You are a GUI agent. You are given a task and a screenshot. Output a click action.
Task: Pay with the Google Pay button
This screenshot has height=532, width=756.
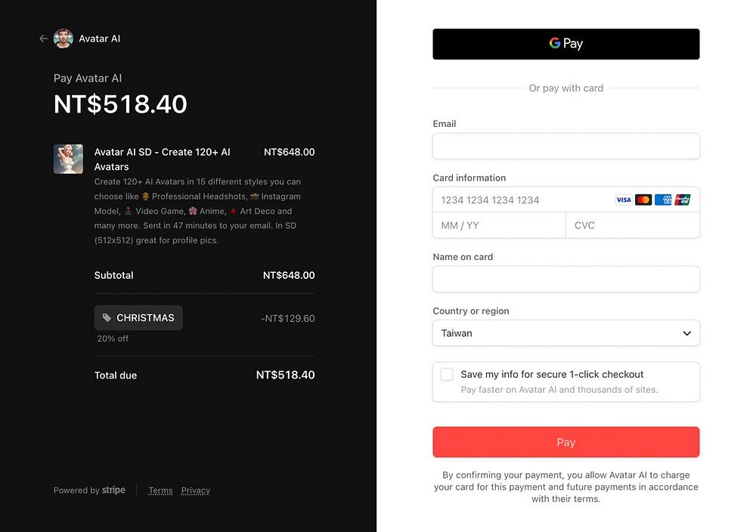coord(565,44)
